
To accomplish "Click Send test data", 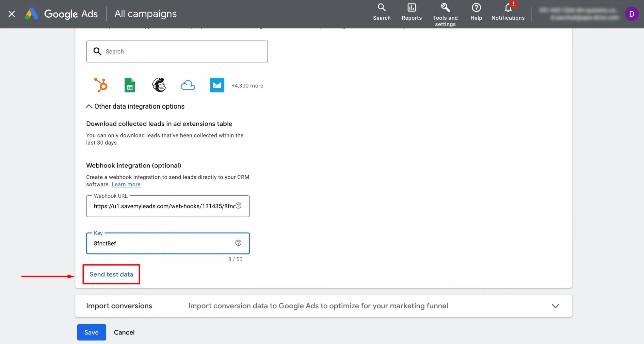I will [x=111, y=274].
